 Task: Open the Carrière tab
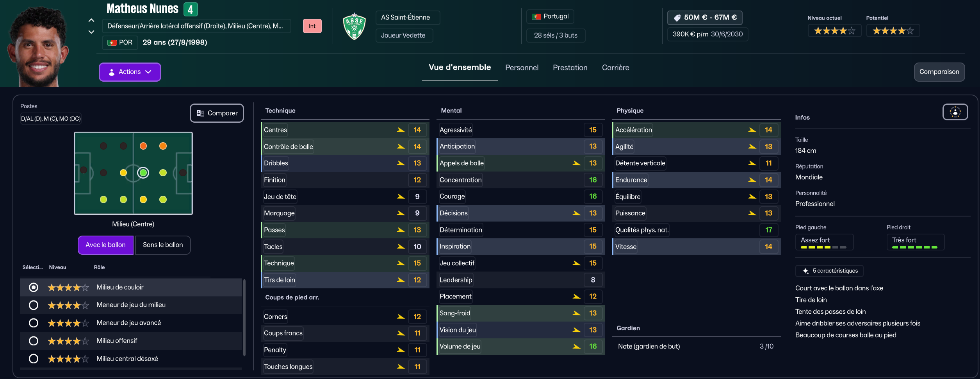pyautogui.click(x=615, y=68)
